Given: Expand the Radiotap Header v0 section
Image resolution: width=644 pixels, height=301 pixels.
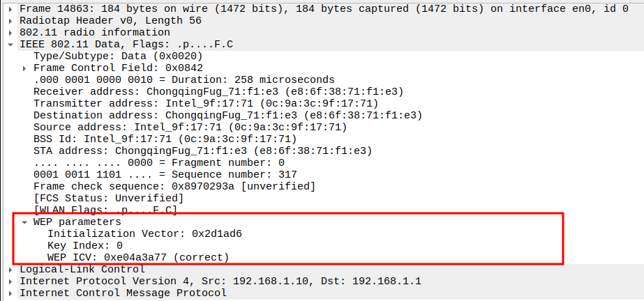Looking at the screenshot, I should point(11,20).
